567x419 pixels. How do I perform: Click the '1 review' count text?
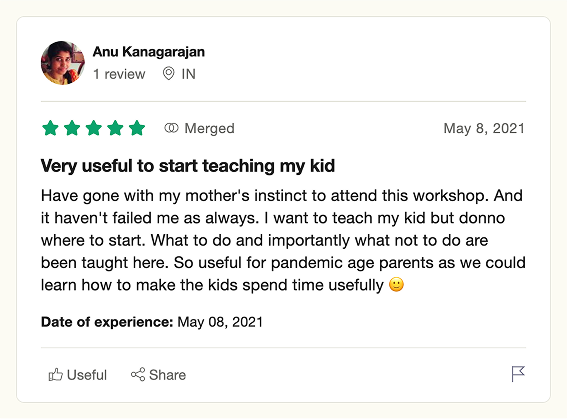pyautogui.click(x=119, y=74)
